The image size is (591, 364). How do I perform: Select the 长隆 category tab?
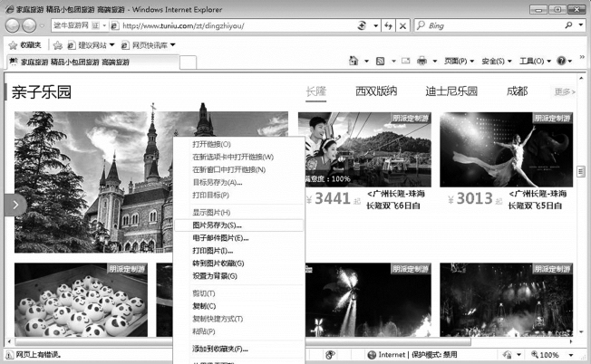(315, 91)
